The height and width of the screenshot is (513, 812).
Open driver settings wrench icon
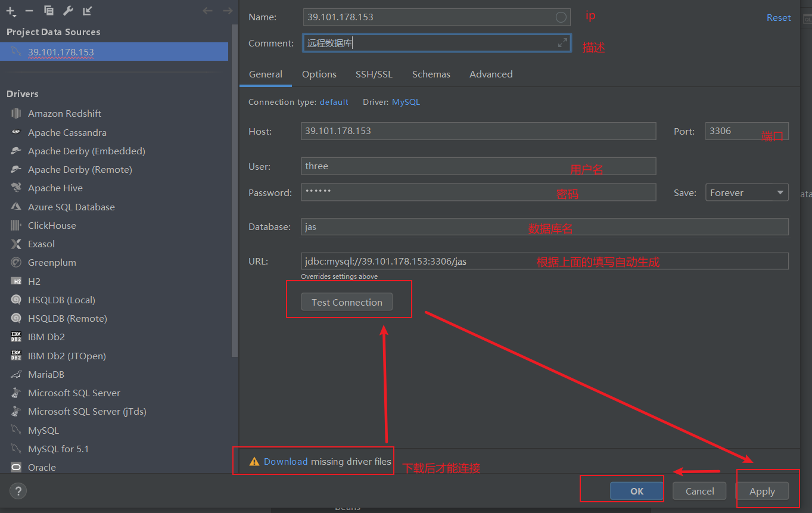(68, 11)
